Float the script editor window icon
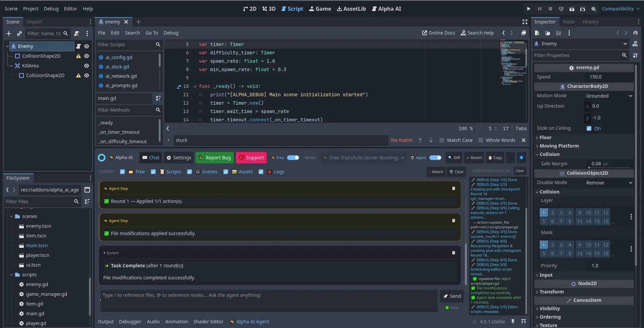The image size is (644, 328). point(523,33)
